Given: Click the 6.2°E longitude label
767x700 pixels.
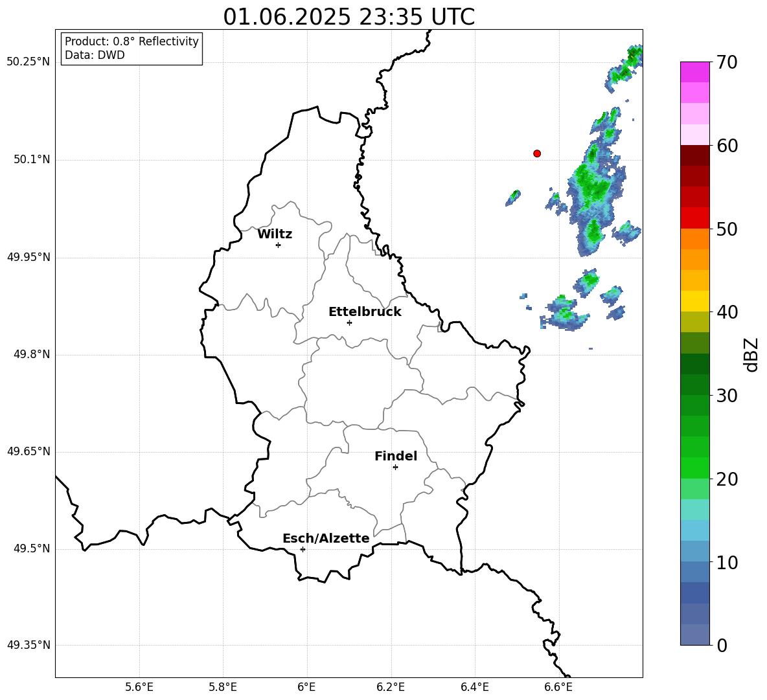Looking at the screenshot, I should coord(391,687).
